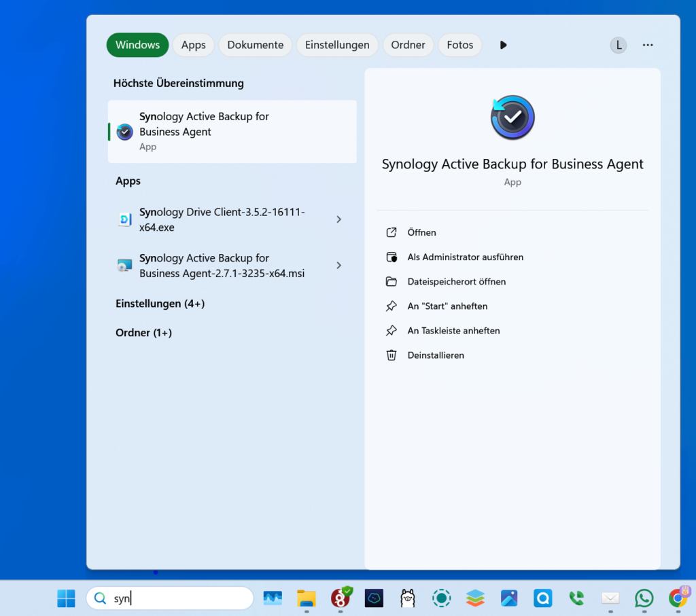Open the dark navy square taskbar app
Viewport: 696px width, 616px height.
374,598
